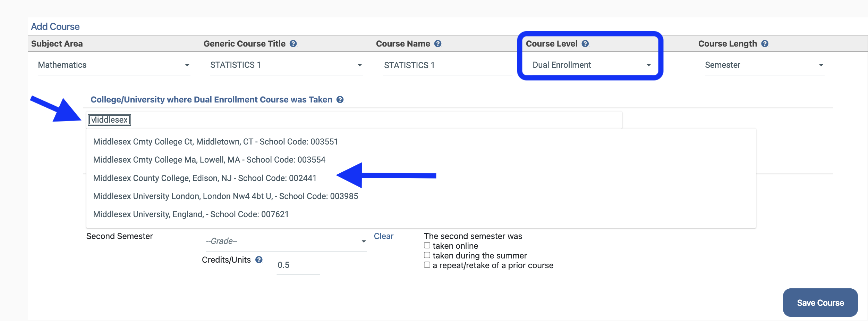Click the Course Length help icon

(x=765, y=44)
